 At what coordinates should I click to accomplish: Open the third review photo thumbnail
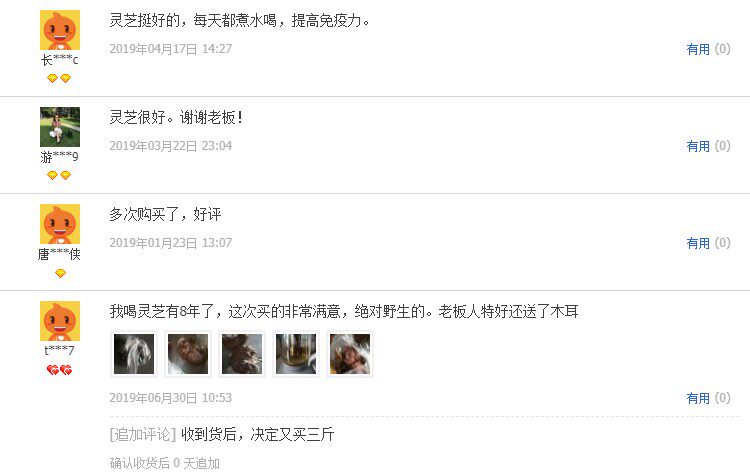tap(242, 354)
